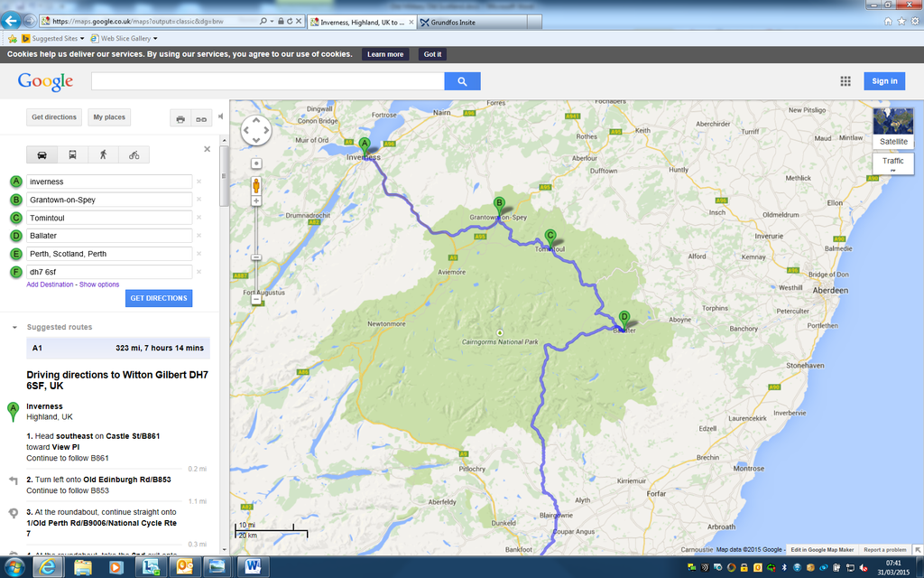Select the driving car travel mode
The image size is (924, 578).
42,155
